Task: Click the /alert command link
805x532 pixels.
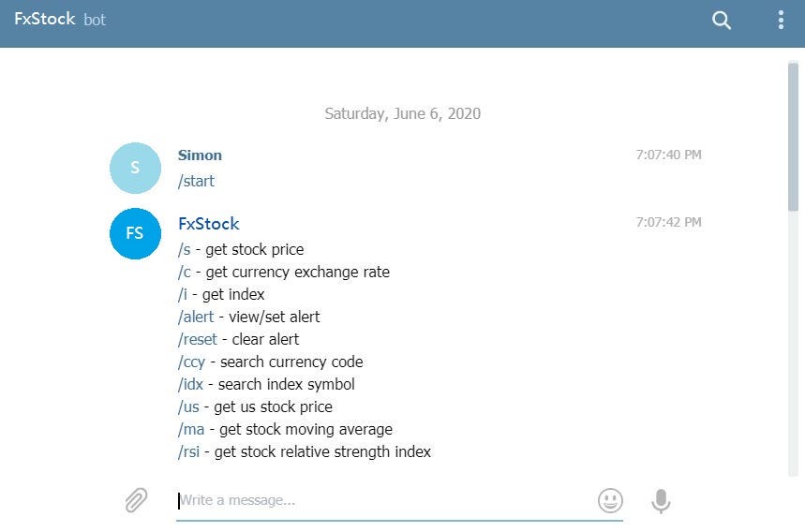Action: tap(196, 317)
